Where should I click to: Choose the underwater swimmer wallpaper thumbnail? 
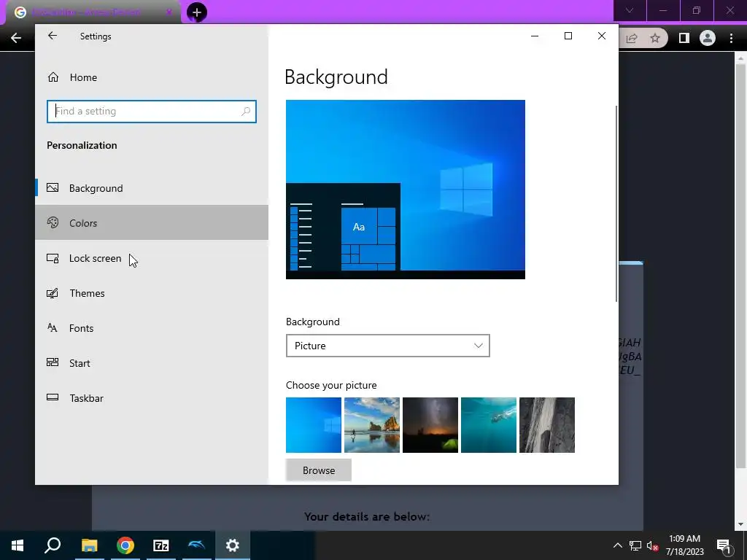click(488, 425)
